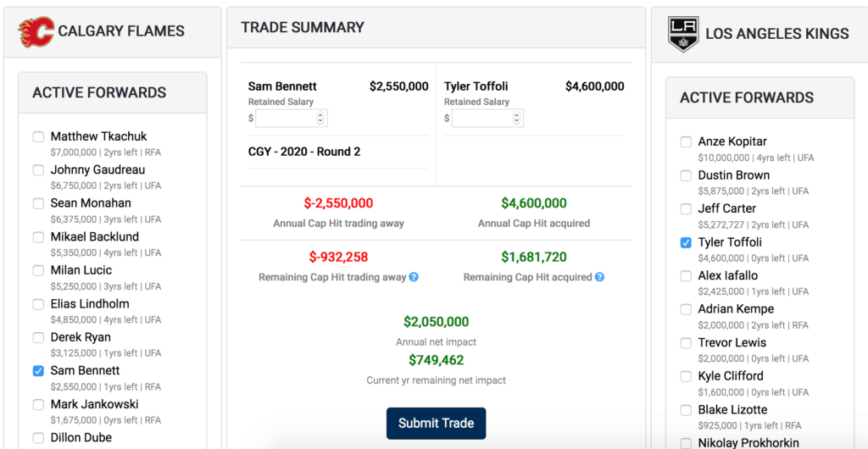
Task: Tick the Johnny Gaudreau checkbox
Action: [x=38, y=170]
